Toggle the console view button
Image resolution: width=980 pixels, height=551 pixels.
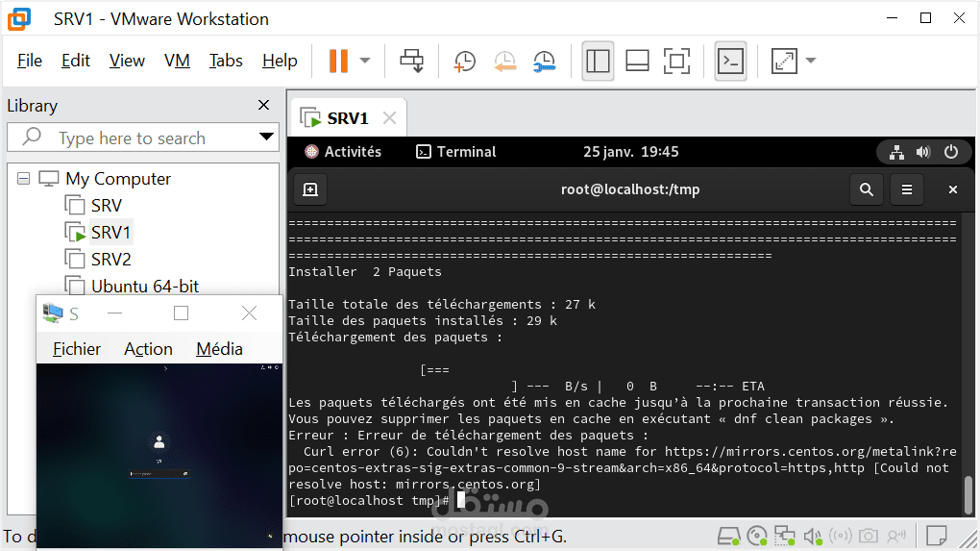tap(730, 61)
